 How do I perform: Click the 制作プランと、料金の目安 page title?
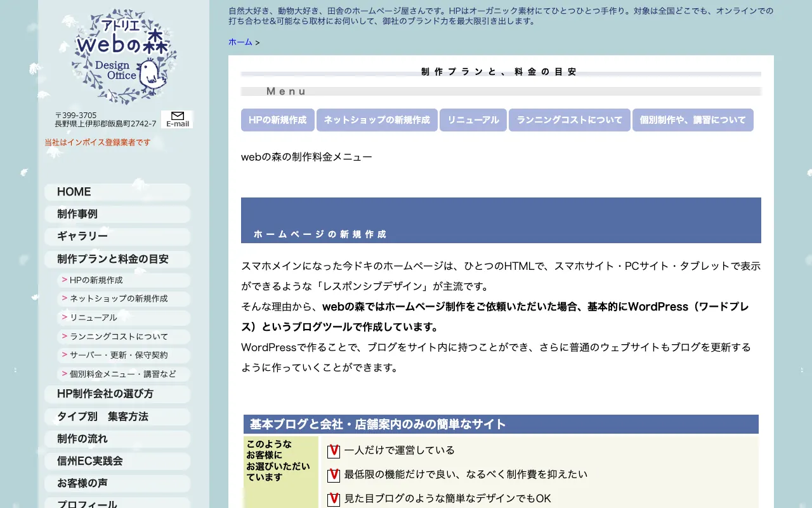point(499,72)
